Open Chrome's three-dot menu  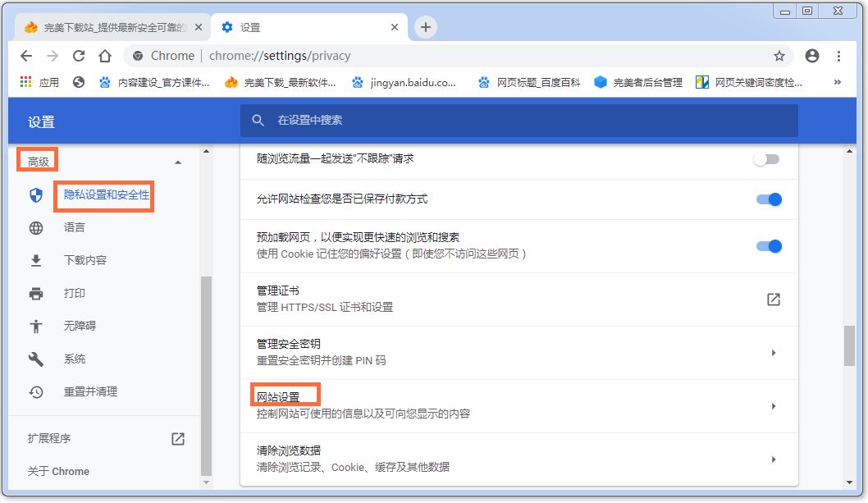(x=839, y=56)
